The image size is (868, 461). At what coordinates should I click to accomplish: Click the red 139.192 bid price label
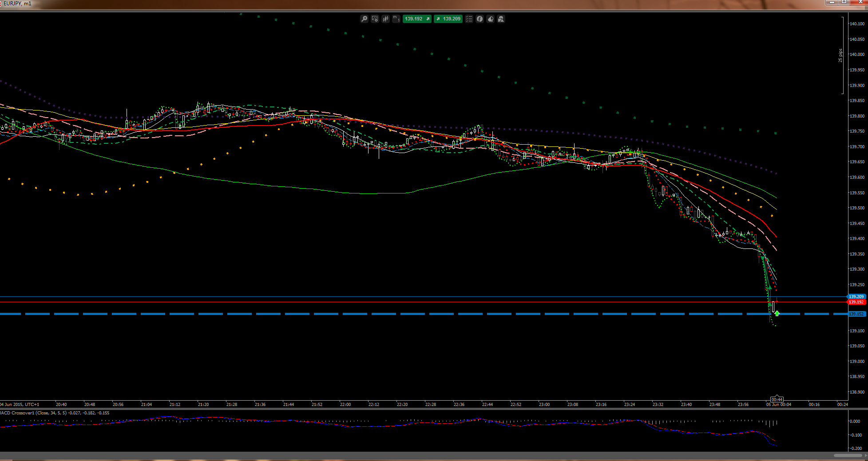click(x=856, y=302)
